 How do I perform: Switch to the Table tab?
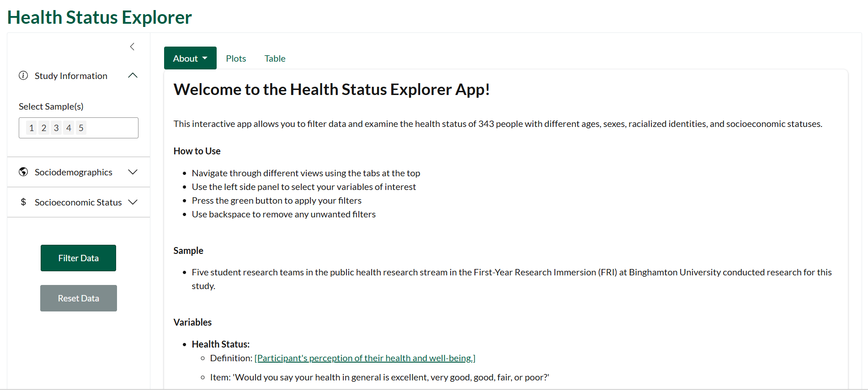coord(275,58)
